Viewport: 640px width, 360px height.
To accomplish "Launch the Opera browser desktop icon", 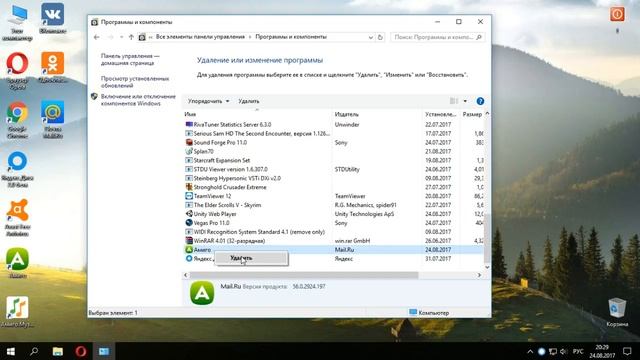I will tap(17, 70).
